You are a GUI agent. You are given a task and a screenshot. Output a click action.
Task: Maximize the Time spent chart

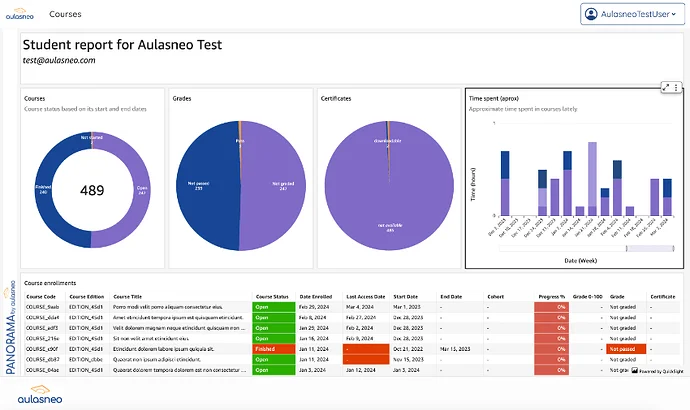pyautogui.click(x=667, y=88)
